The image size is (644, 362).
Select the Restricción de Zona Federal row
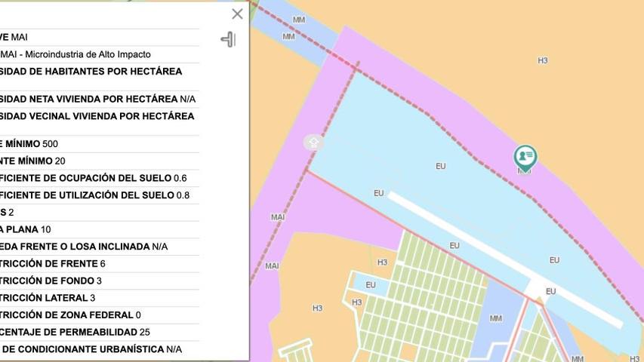(71, 315)
